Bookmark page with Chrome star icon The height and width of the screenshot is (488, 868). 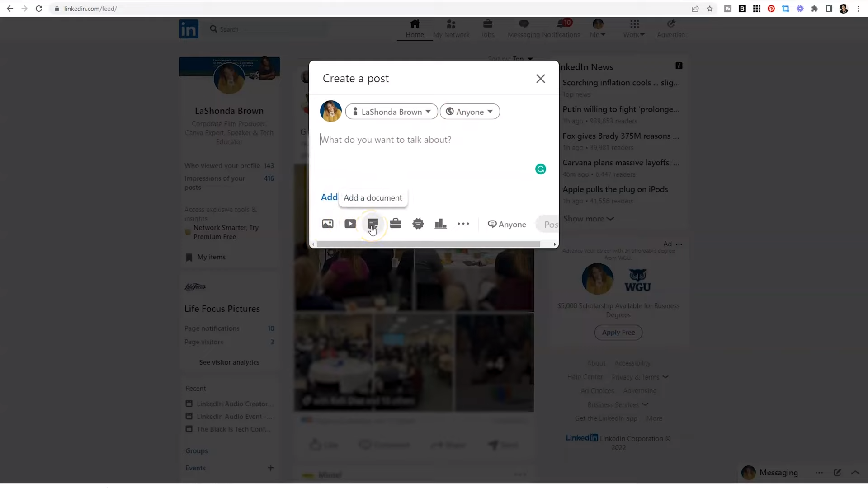[x=710, y=9]
